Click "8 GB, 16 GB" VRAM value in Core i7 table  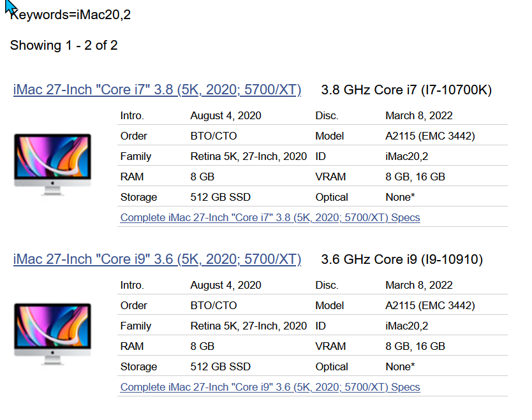click(415, 177)
